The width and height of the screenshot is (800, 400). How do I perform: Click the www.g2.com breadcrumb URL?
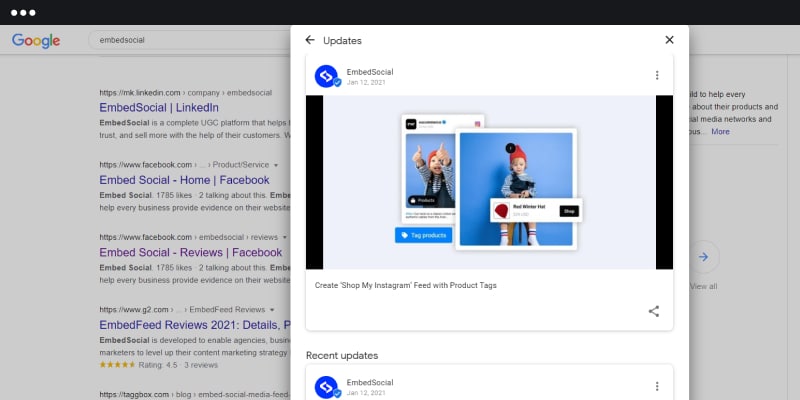[182, 310]
